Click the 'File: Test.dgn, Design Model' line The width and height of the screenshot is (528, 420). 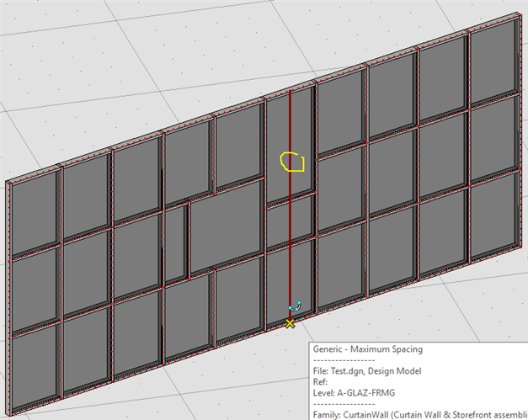click(x=367, y=371)
